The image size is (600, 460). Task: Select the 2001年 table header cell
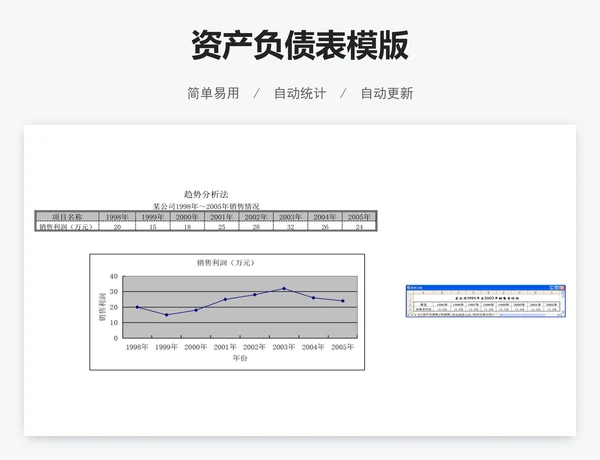pos(222,217)
